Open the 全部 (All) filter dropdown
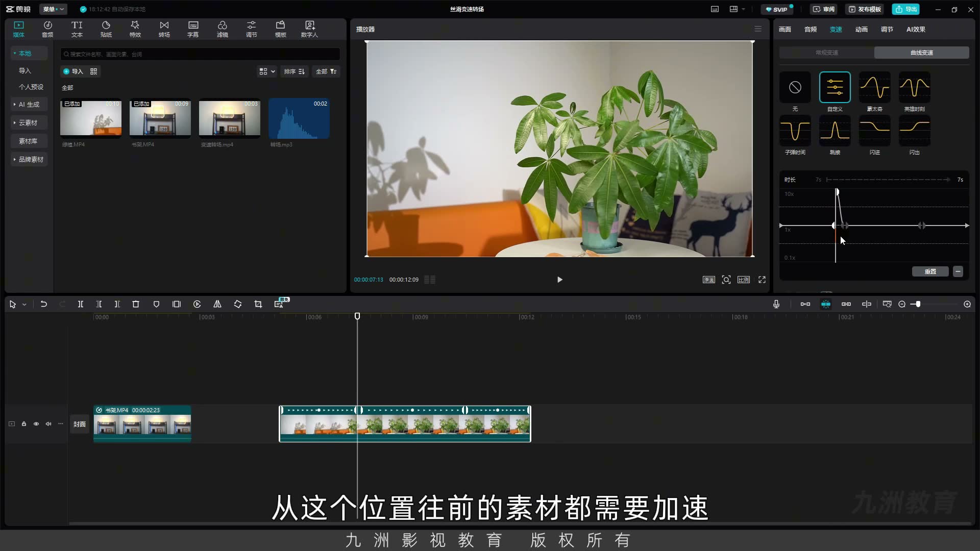 pos(326,71)
